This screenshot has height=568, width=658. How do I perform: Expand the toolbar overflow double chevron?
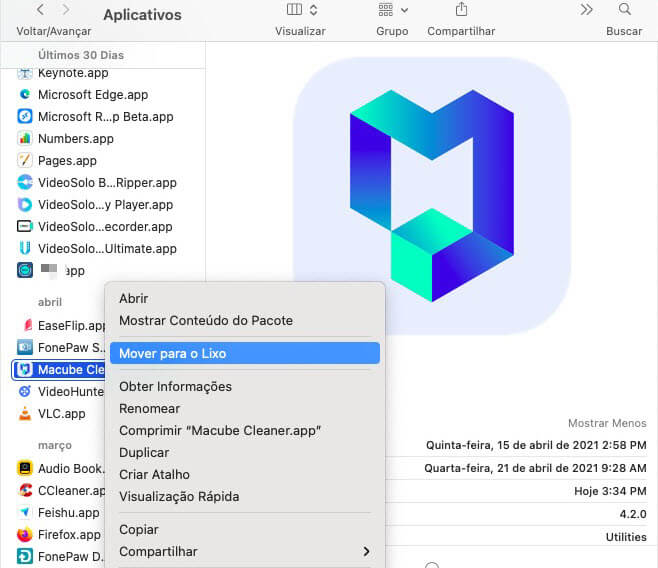pos(586,9)
